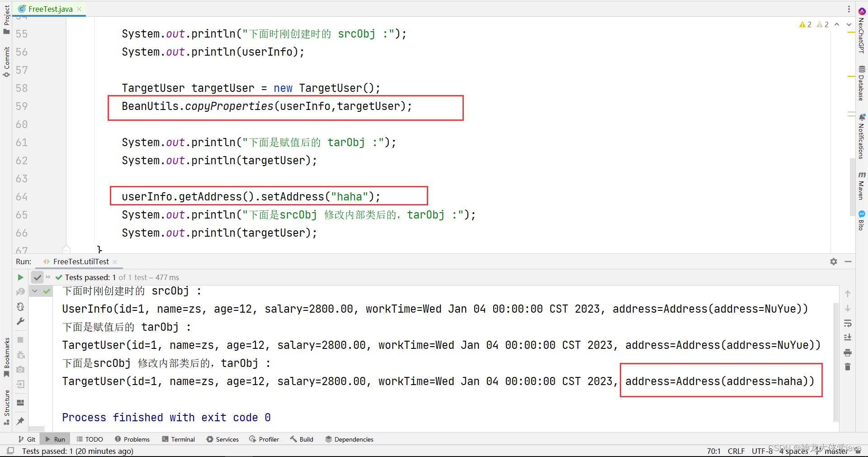This screenshot has width=868, height=457.
Task: Open the Problems tab
Action: click(x=132, y=439)
